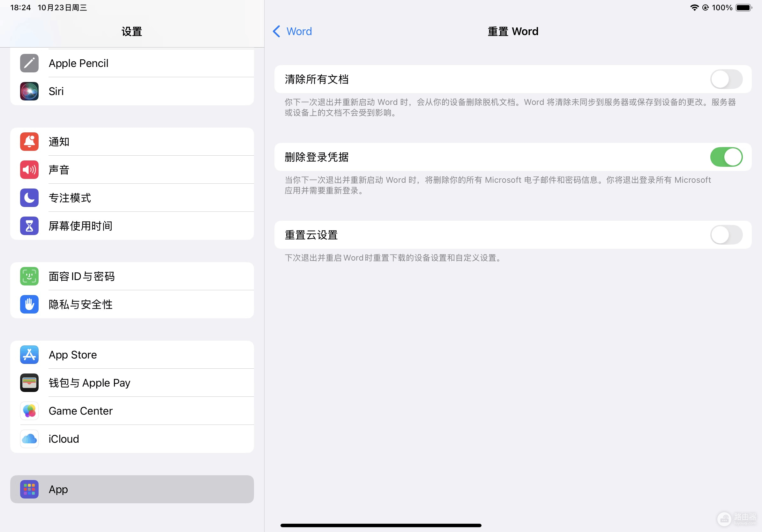
Task: Tap the Face ID icon
Action: tap(29, 276)
